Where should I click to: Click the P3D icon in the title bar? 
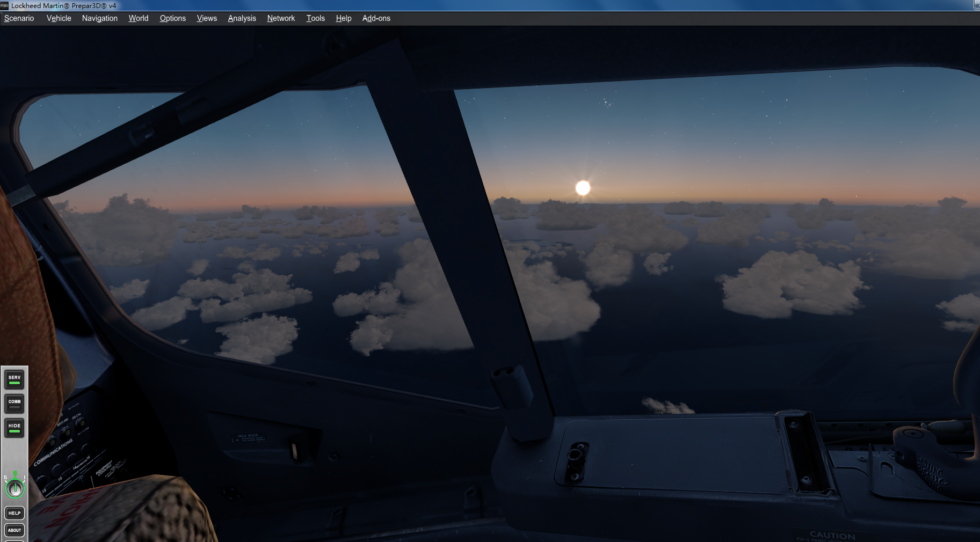4,5
